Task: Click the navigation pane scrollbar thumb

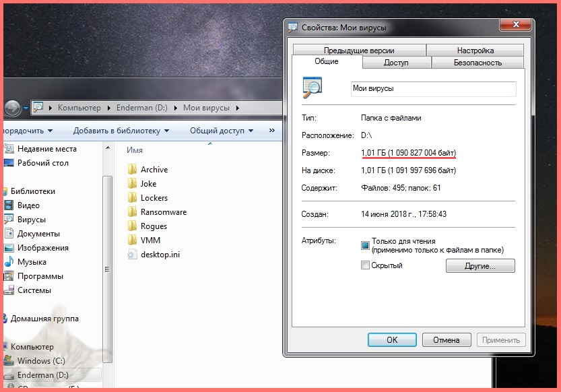Action: pos(107,269)
